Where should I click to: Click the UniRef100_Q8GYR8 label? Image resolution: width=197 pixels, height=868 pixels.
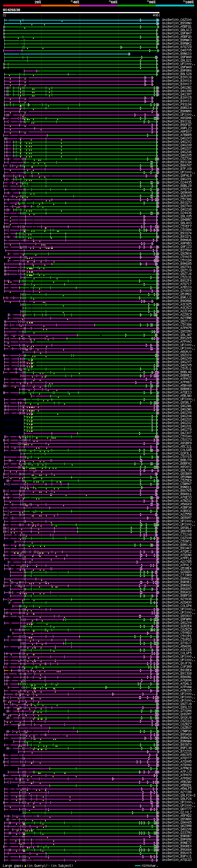[177, 531]
